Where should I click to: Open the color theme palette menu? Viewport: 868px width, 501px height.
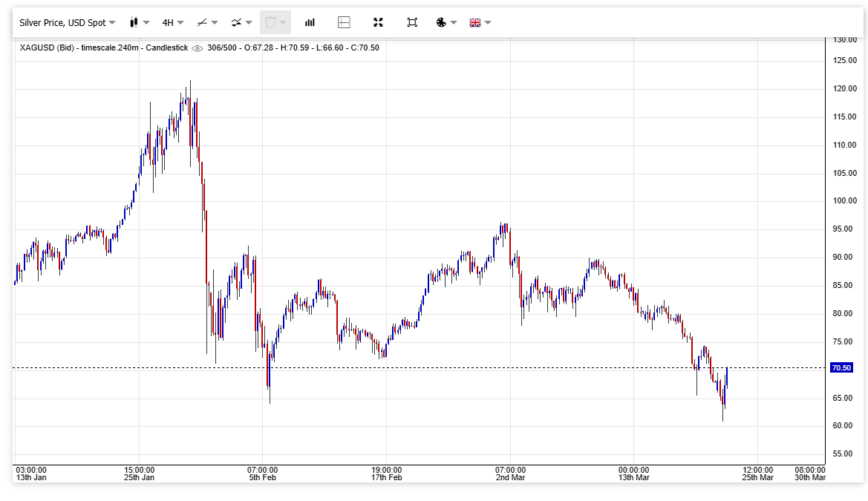click(x=446, y=22)
